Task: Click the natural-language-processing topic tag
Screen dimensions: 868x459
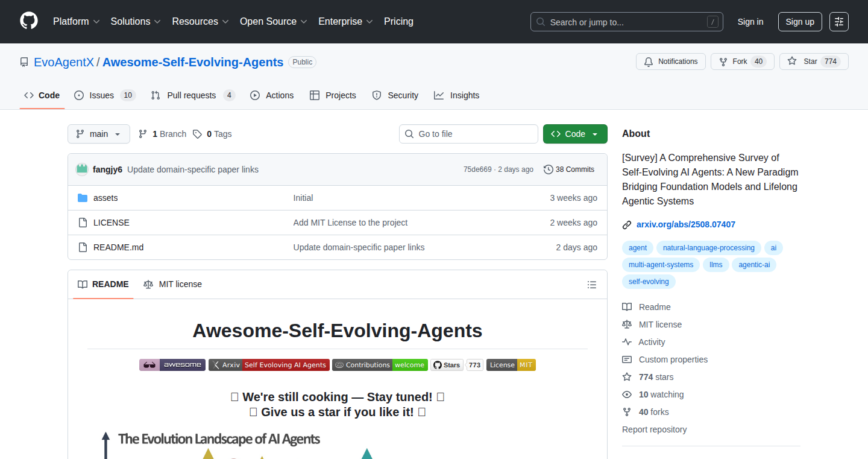Action: click(x=709, y=248)
